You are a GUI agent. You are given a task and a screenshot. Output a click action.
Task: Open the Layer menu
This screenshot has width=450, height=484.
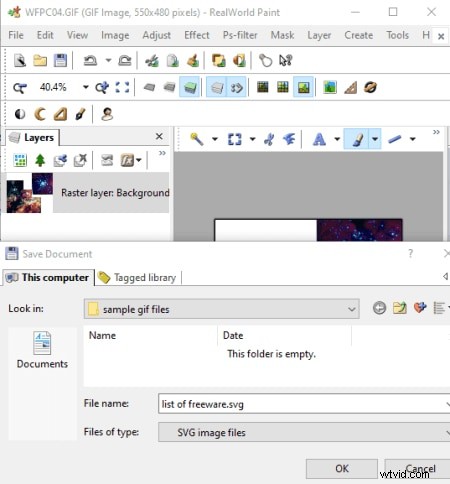tap(319, 35)
